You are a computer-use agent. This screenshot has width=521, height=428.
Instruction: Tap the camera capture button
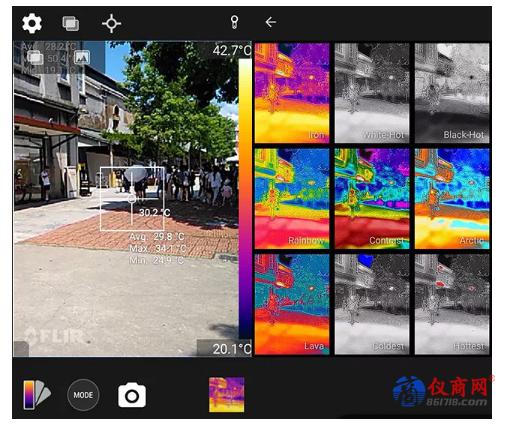coord(132,395)
